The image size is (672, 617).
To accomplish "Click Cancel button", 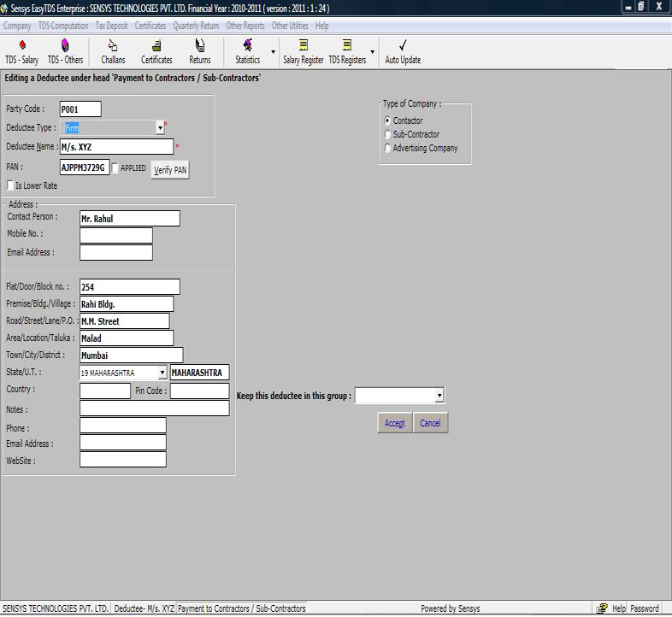I will [430, 423].
